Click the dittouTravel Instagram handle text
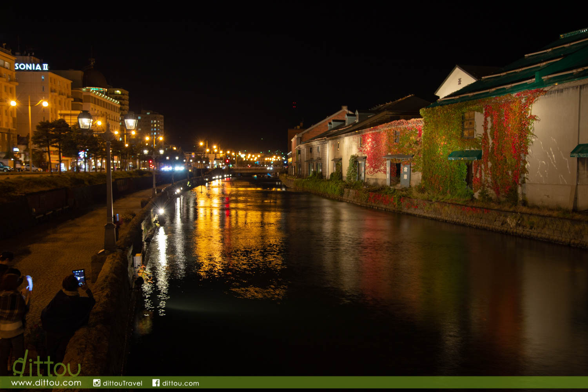 pos(123,383)
